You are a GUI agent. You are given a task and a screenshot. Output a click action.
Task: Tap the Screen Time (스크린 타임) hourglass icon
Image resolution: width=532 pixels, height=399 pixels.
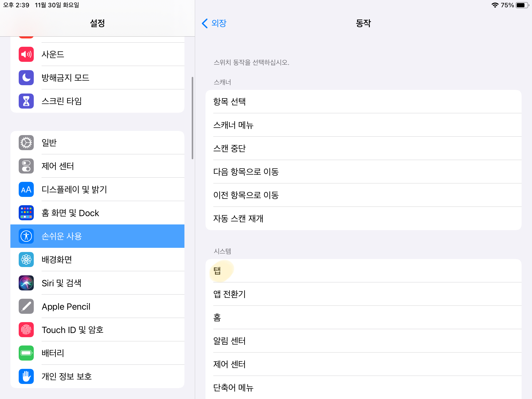26,101
